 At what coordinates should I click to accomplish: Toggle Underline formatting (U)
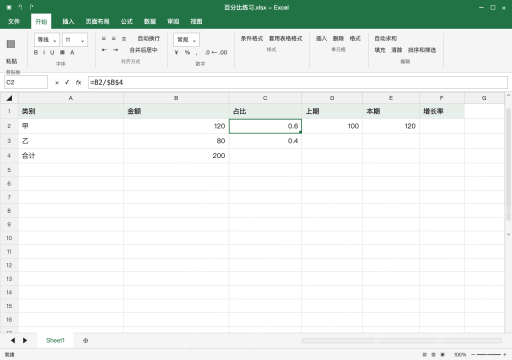coord(52,52)
